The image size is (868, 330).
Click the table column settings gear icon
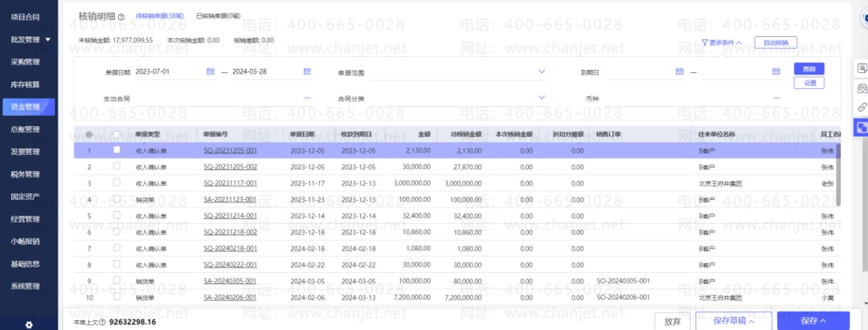pyautogui.click(x=88, y=134)
